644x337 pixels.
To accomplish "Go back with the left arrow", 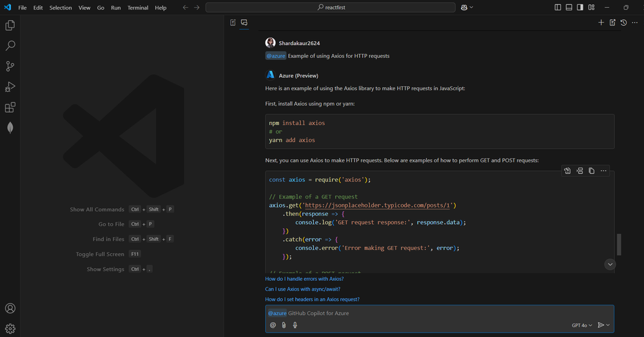I will click(186, 7).
